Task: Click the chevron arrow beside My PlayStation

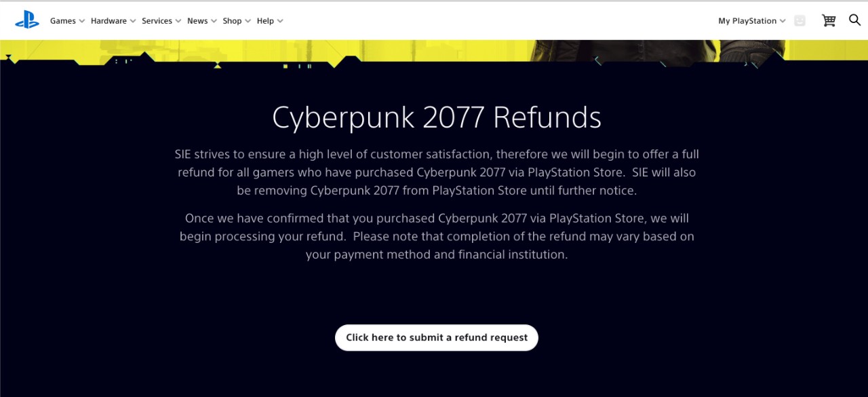Action: pos(783,21)
